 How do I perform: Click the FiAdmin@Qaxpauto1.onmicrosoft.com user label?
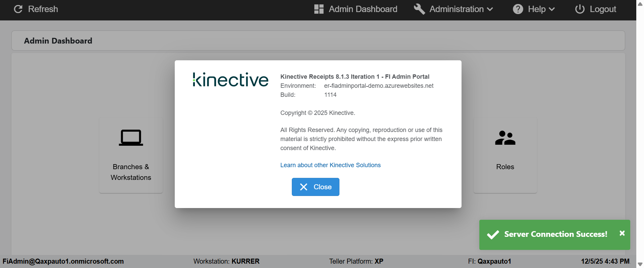pos(63,261)
